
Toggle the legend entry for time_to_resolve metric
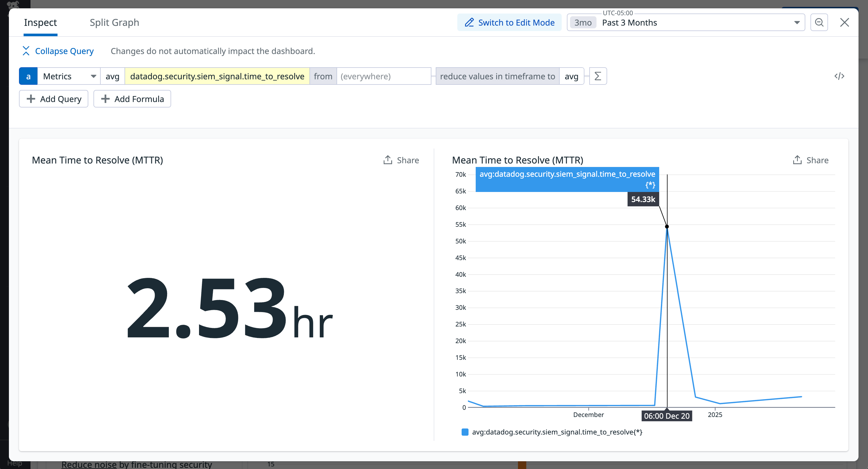pyautogui.click(x=558, y=432)
